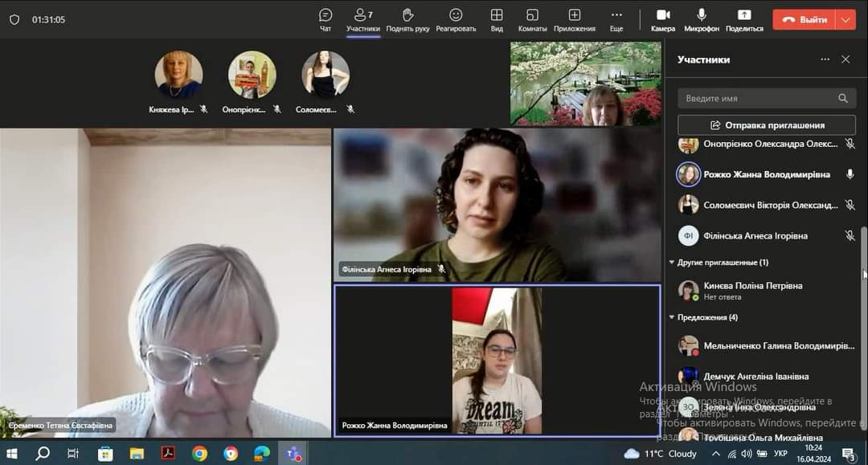
Task: Open participants panel three-dot options
Action: [825, 59]
